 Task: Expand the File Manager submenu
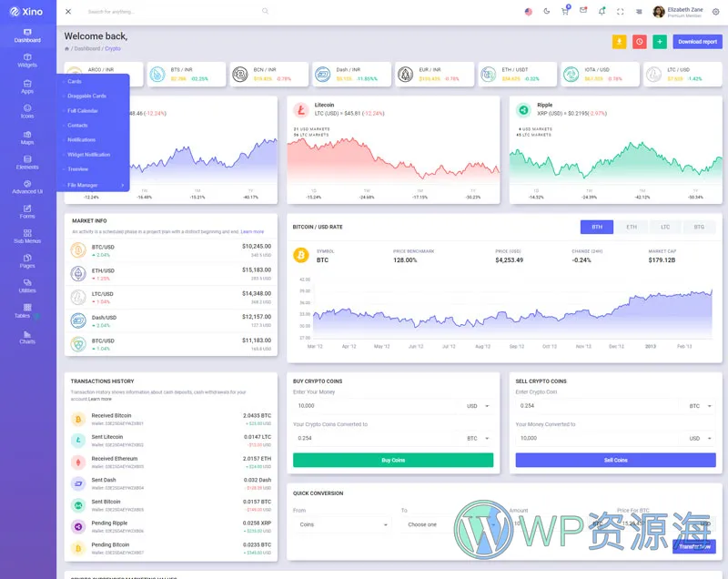pos(96,185)
